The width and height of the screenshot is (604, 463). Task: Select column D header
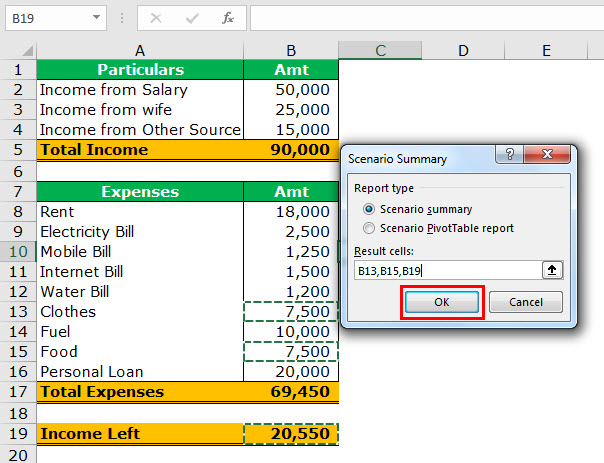(x=463, y=50)
